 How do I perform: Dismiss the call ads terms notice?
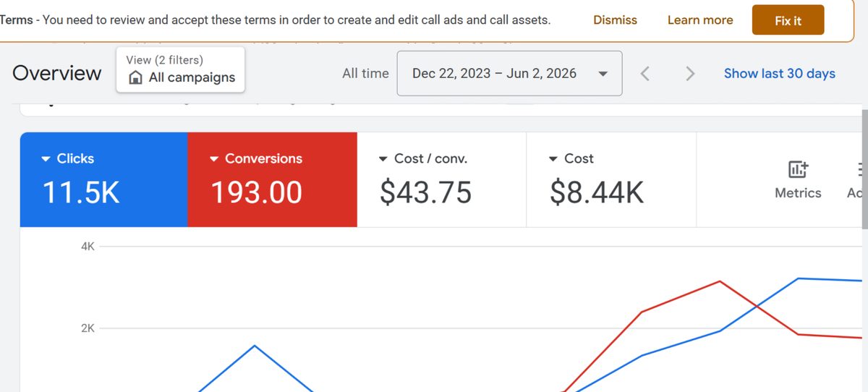[615, 20]
